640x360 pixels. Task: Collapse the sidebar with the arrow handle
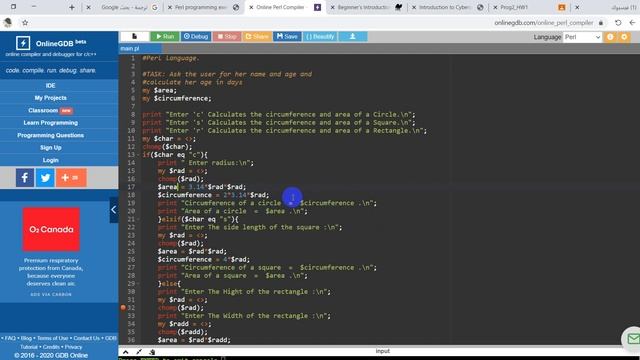click(x=113, y=210)
